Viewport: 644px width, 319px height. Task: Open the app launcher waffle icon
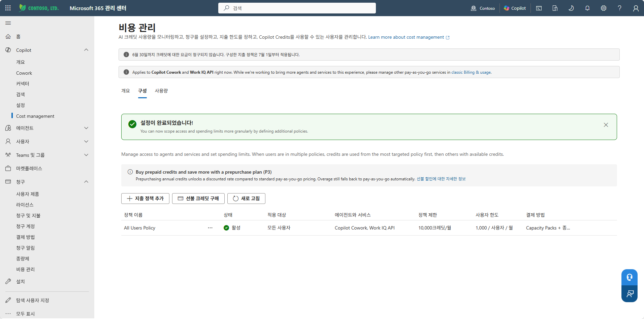point(8,8)
